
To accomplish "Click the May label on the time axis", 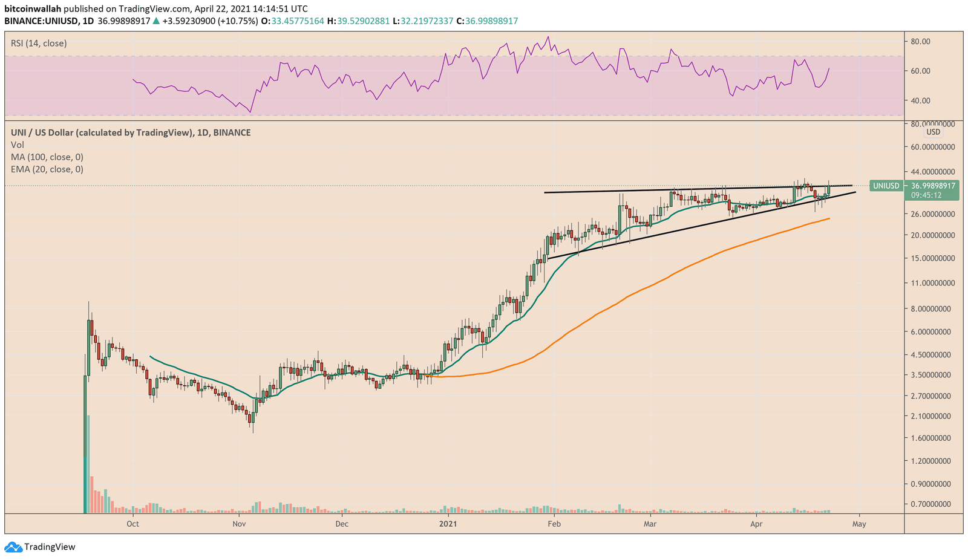I will [x=859, y=524].
